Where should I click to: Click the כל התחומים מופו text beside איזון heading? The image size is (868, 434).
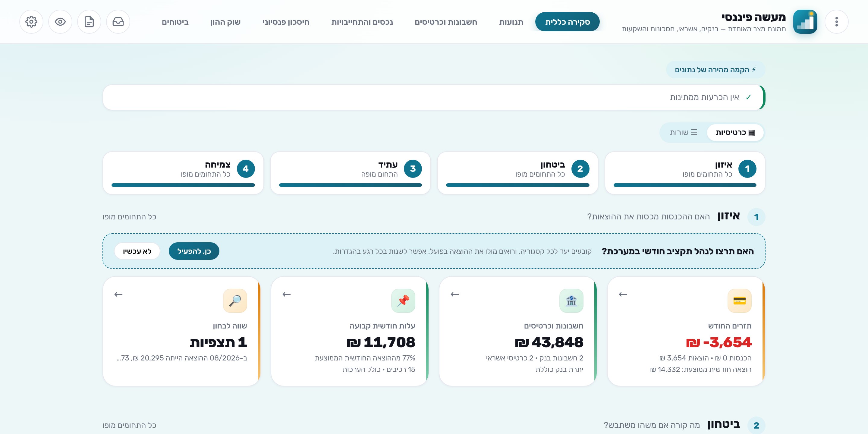click(129, 217)
